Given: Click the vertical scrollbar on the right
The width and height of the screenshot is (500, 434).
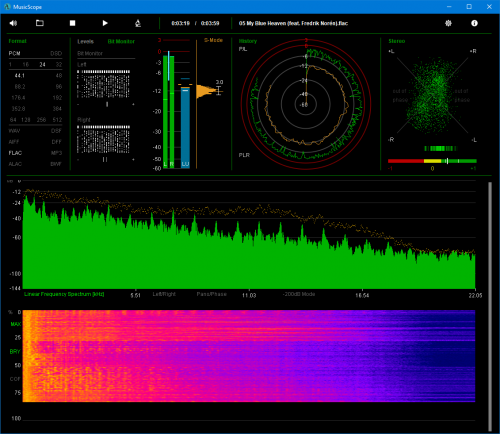Looking at the screenshot, I should click(x=490, y=306).
